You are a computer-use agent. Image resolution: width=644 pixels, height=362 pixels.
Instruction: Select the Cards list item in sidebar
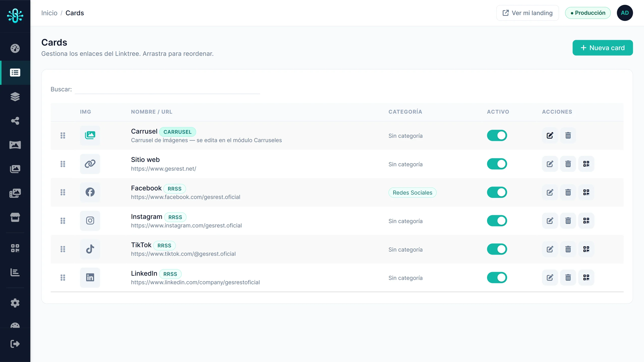click(x=15, y=73)
